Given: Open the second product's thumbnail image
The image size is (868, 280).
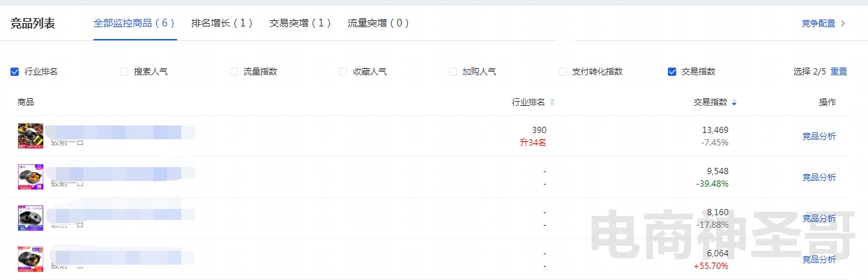Looking at the screenshot, I should [31, 177].
